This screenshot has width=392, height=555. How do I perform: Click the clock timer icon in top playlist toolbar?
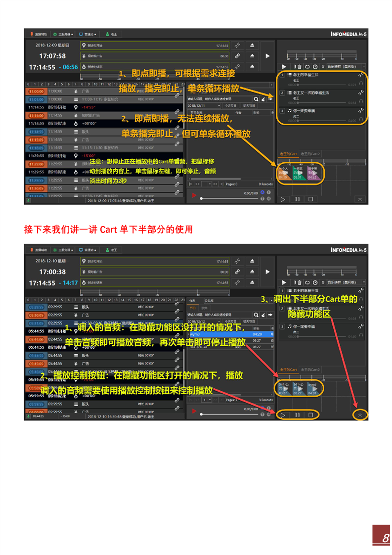tap(315, 66)
